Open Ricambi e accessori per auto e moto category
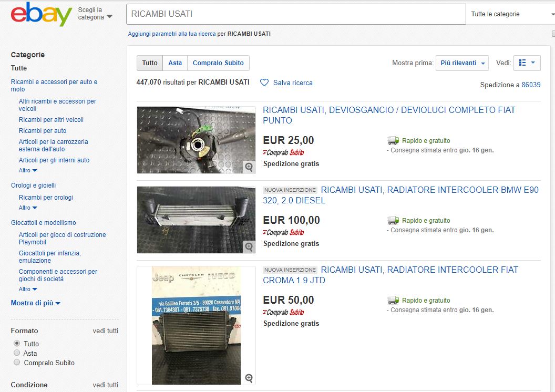Viewport: 555px width, 392px height. coord(54,86)
